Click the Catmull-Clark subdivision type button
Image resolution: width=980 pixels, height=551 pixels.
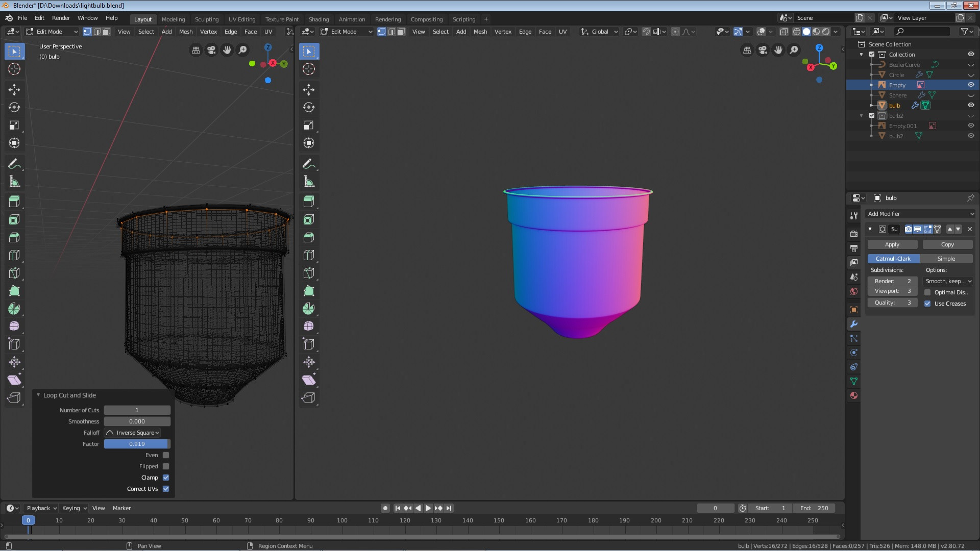(x=893, y=258)
